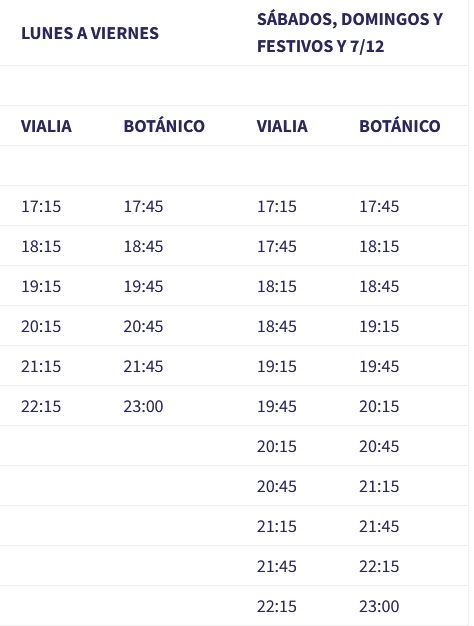Click the weekend 20:45 Botánico time
The width and height of the screenshot is (474, 626).
tap(379, 446)
